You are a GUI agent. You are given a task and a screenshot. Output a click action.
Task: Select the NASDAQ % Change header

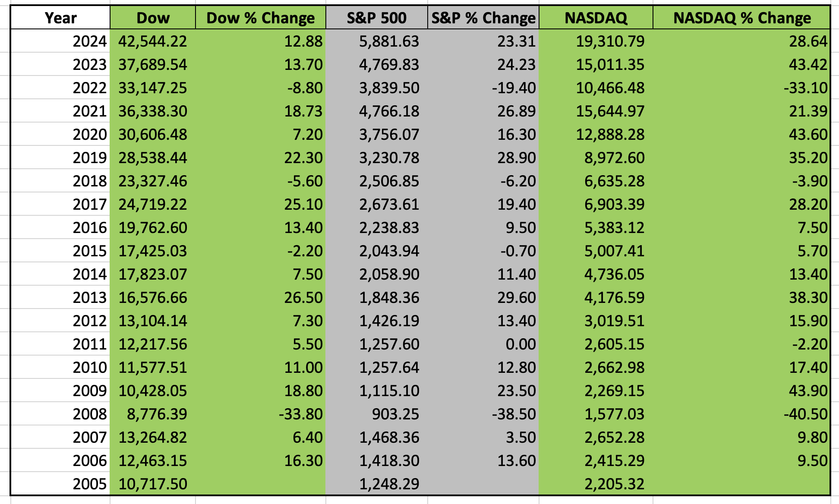tap(741, 18)
